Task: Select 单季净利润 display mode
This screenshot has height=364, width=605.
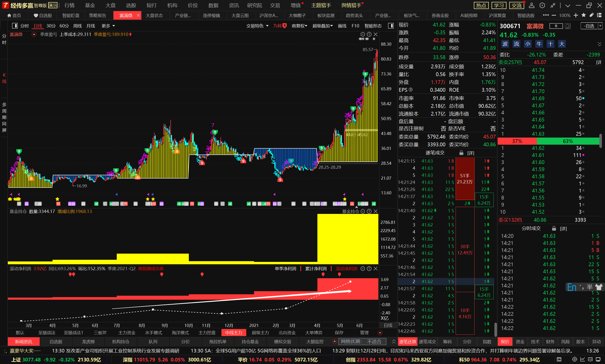Action: pos(285,269)
